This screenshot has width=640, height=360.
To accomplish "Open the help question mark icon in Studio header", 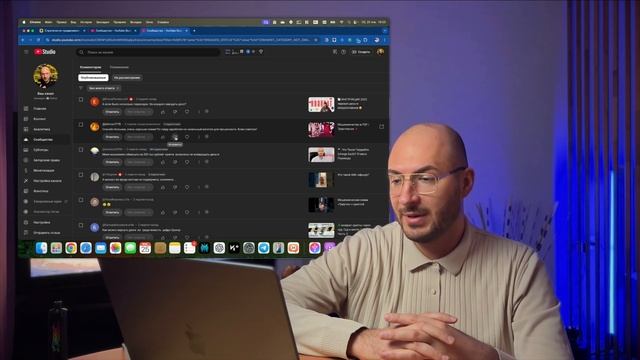I will pos(343,52).
